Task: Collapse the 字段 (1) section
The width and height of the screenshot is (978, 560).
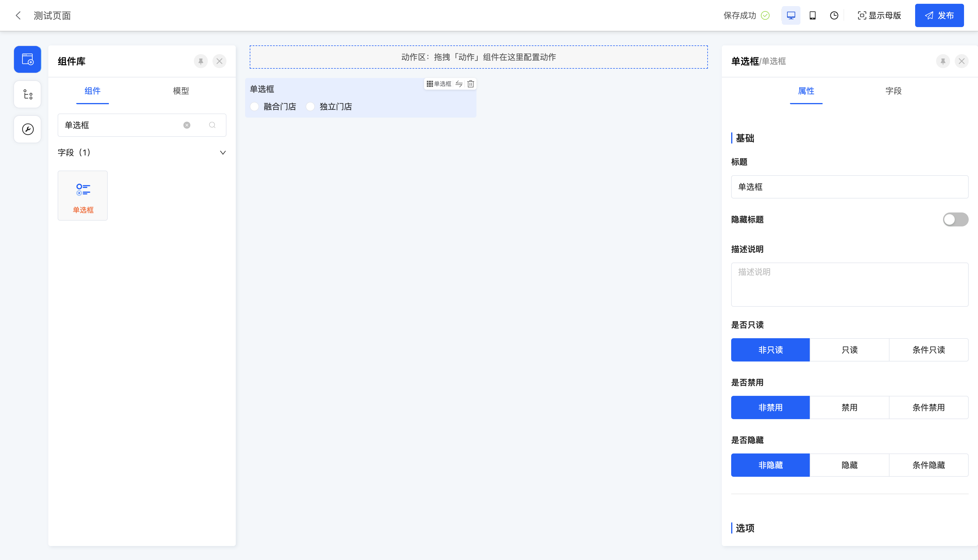Action: pos(223,153)
